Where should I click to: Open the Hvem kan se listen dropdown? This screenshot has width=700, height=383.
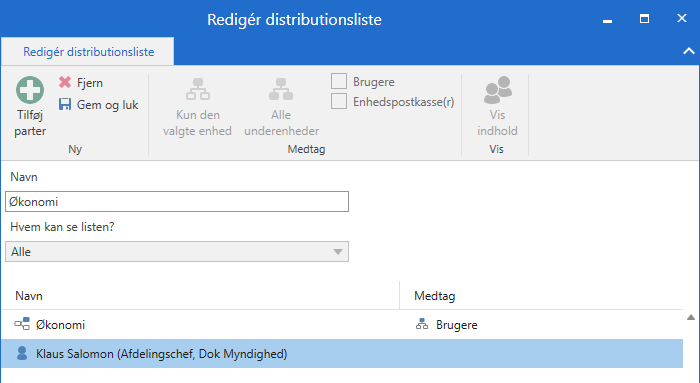pos(177,252)
